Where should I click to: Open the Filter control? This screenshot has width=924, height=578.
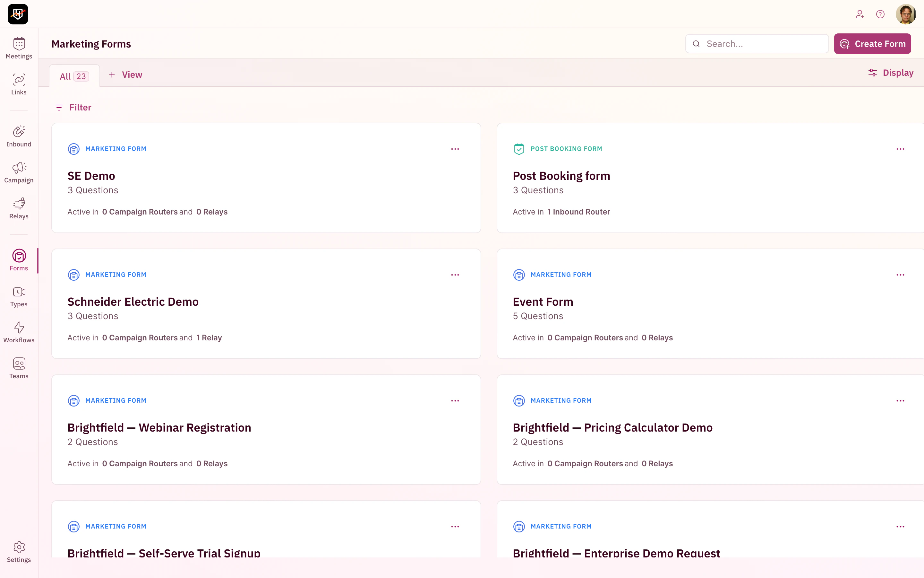(73, 108)
